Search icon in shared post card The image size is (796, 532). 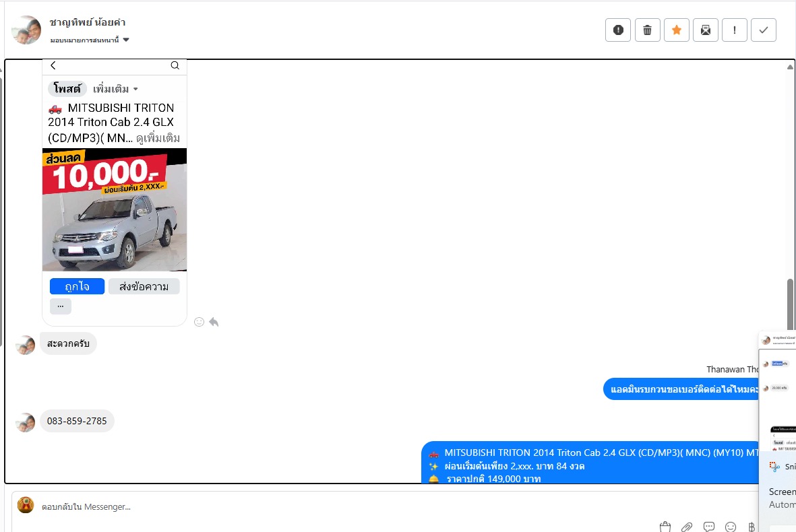175,65
